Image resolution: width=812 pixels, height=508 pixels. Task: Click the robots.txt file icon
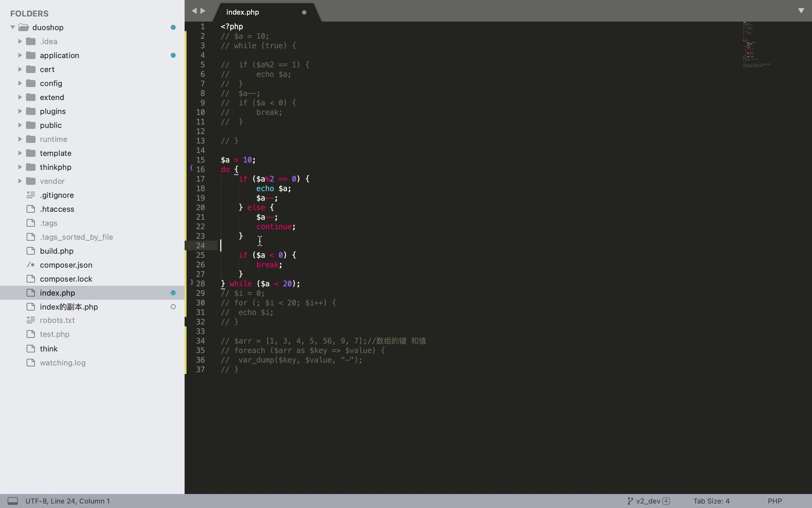[x=31, y=320]
